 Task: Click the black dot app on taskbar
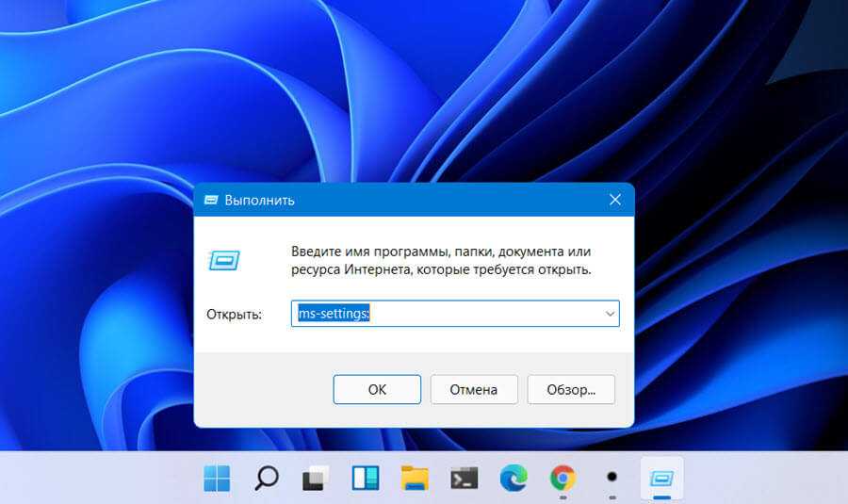tap(612, 477)
